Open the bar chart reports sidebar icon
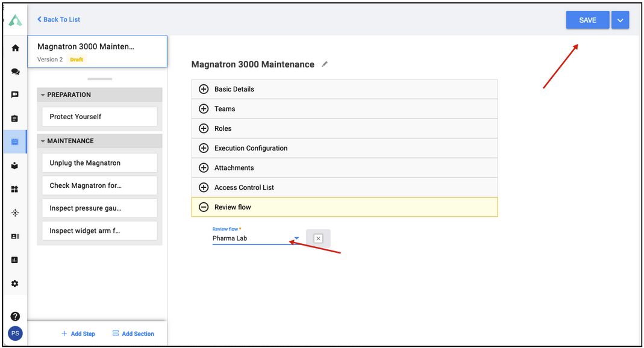 (15, 259)
